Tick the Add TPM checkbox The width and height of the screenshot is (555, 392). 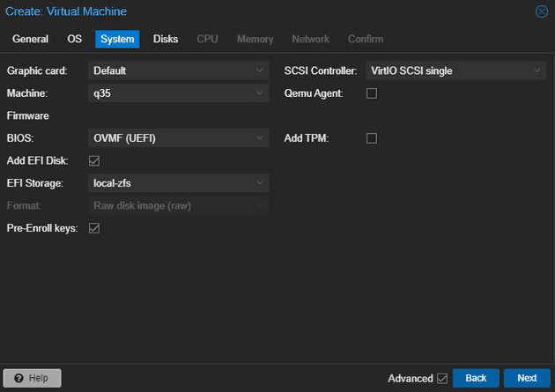click(372, 138)
